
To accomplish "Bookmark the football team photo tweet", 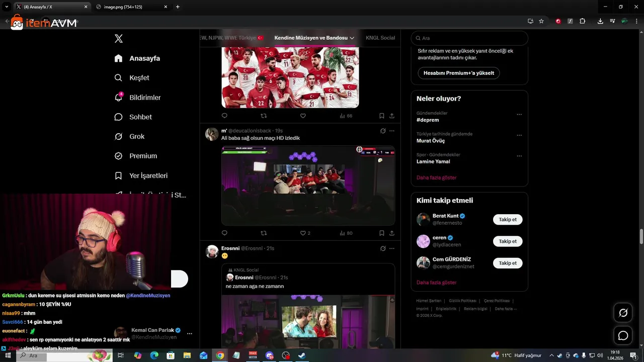I will tap(382, 116).
